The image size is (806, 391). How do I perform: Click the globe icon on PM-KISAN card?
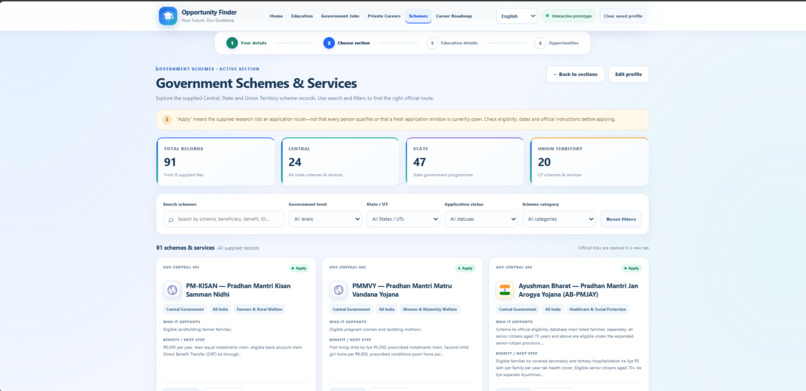click(172, 290)
